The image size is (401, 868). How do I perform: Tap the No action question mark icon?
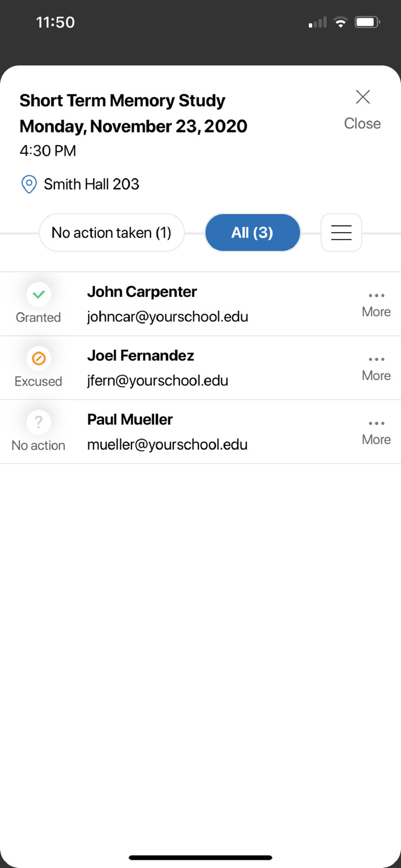click(x=39, y=422)
